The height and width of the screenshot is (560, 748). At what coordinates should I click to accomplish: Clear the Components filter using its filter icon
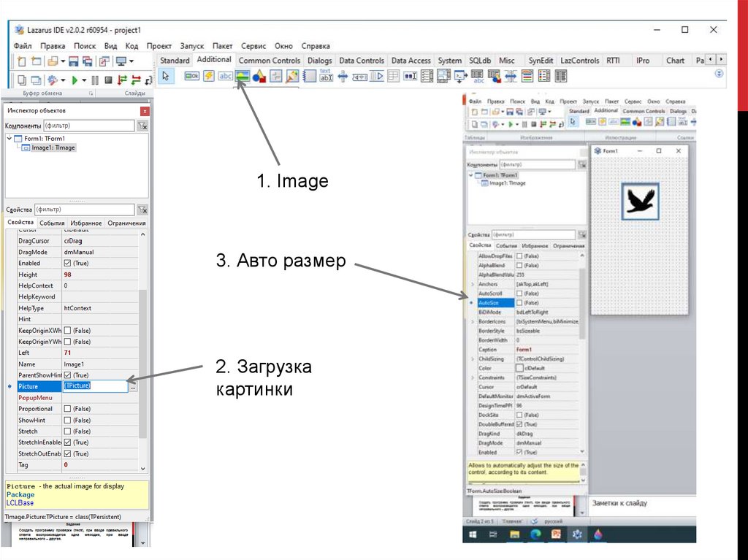coord(142,126)
